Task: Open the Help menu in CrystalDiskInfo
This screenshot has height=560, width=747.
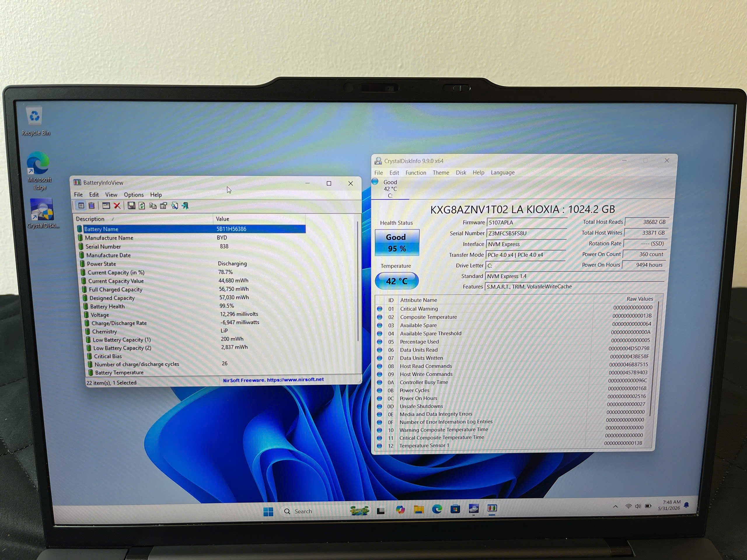Action: point(478,172)
